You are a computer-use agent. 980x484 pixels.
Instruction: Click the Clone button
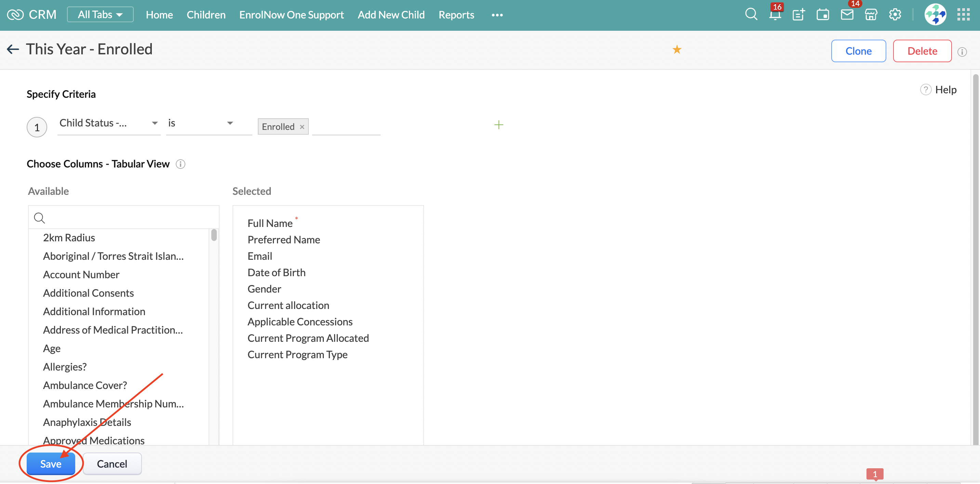click(858, 51)
